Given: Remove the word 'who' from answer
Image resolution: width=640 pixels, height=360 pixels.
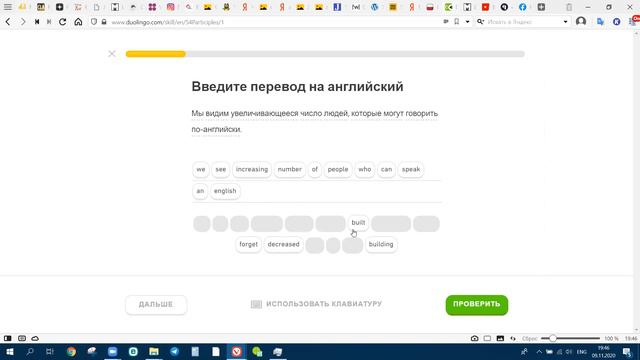Looking at the screenshot, I should 364,169.
